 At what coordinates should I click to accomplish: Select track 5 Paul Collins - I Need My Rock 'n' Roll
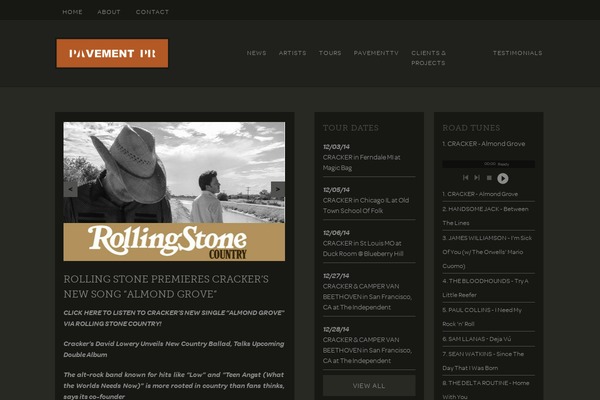click(482, 317)
